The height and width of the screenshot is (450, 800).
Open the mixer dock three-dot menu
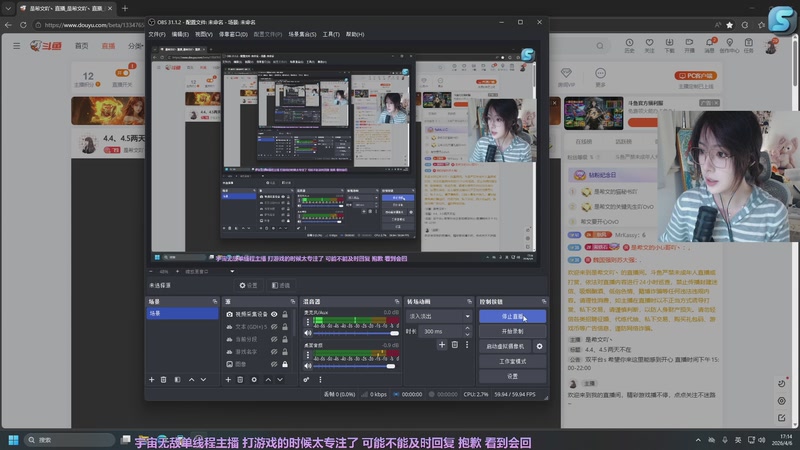320,380
